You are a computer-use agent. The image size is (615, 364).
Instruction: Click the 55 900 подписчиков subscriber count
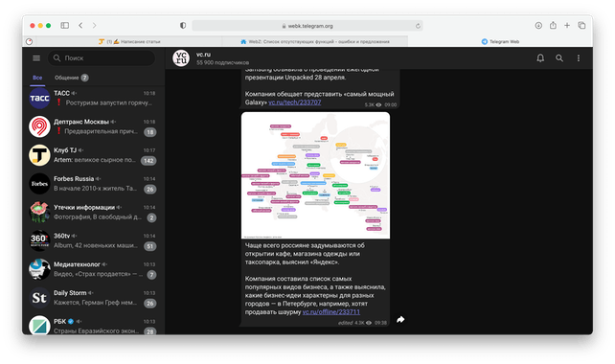[x=223, y=63]
